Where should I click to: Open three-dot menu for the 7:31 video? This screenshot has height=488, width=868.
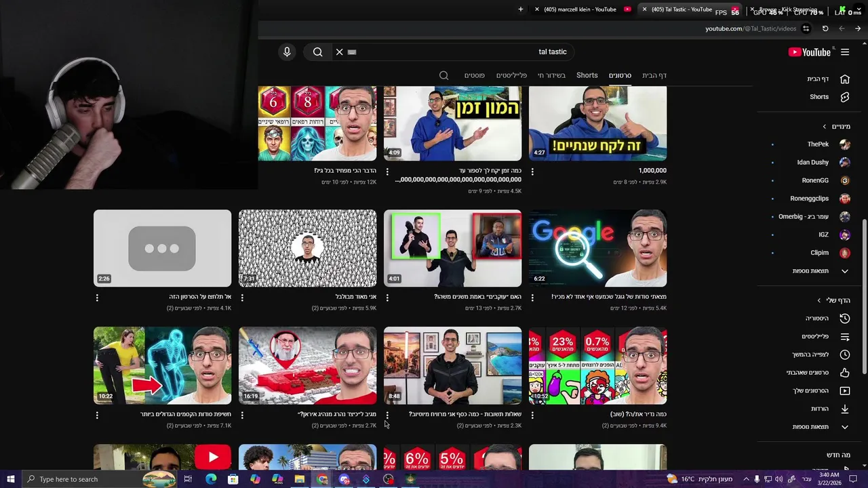242,298
